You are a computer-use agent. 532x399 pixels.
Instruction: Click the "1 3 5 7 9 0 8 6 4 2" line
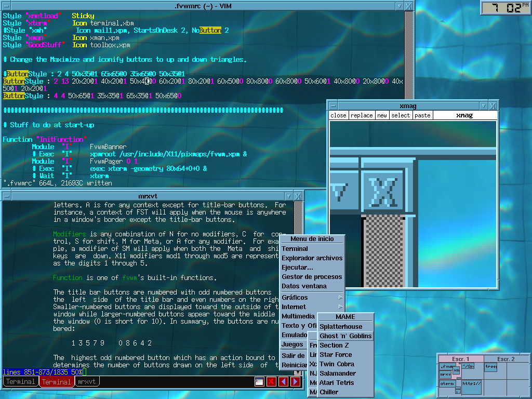pos(112,343)
